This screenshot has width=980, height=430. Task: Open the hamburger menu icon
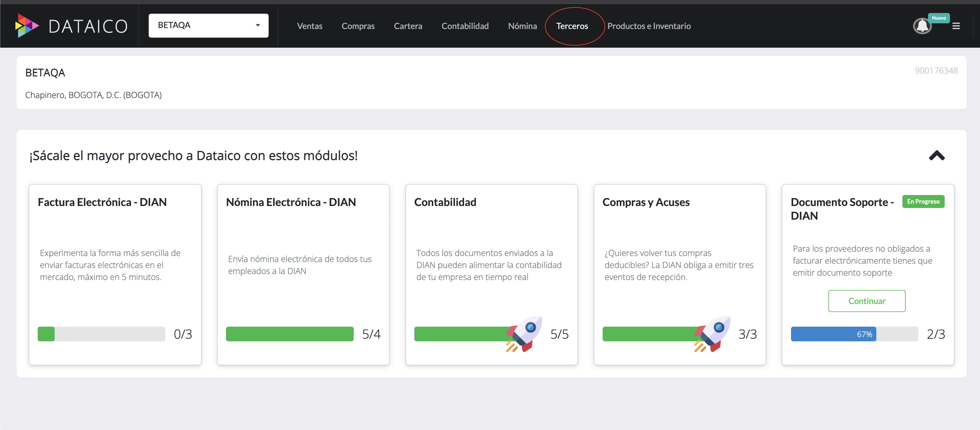956,26
